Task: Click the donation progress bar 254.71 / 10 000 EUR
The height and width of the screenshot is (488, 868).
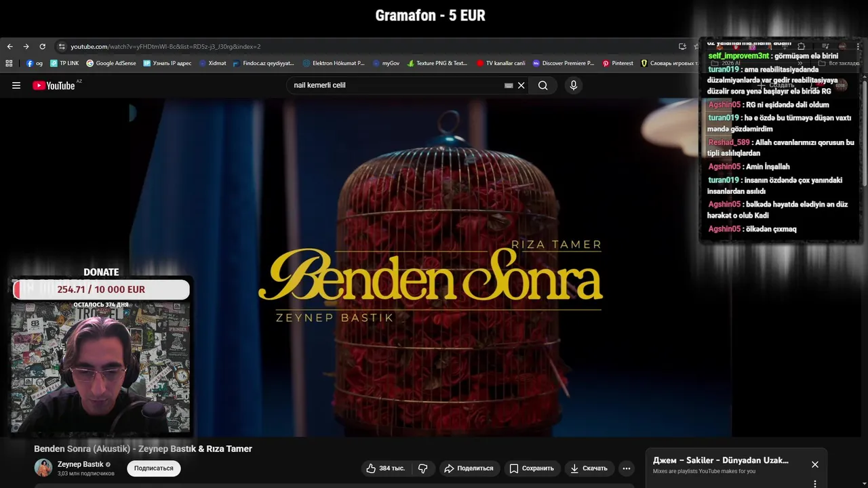Action: pyautogui.click(x=101, y=289)
